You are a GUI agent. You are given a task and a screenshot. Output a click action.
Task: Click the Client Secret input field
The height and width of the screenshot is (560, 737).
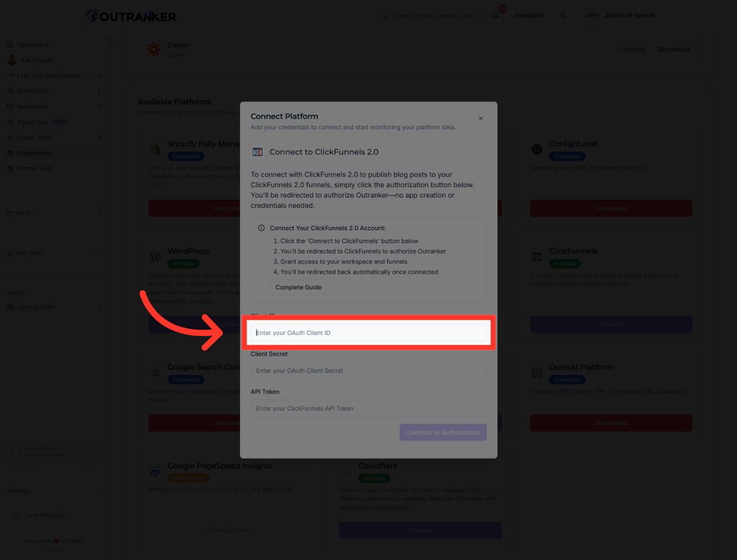(368, 370)
